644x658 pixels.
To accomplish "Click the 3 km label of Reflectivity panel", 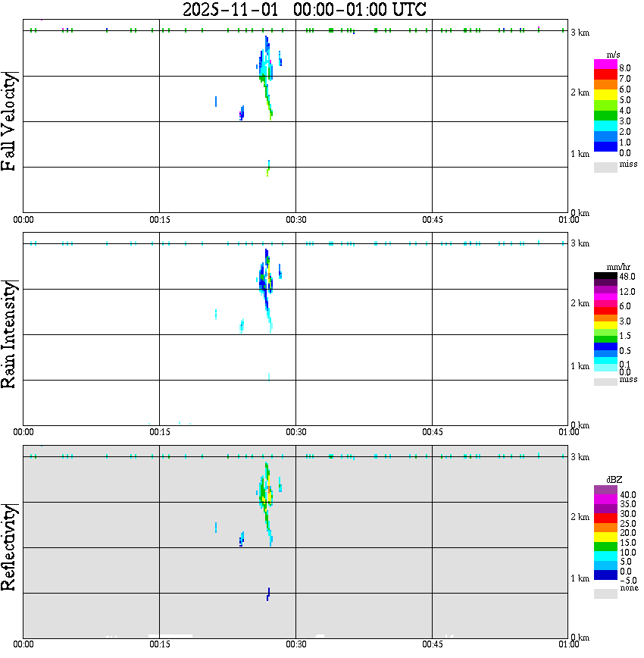I will point(580,457).
